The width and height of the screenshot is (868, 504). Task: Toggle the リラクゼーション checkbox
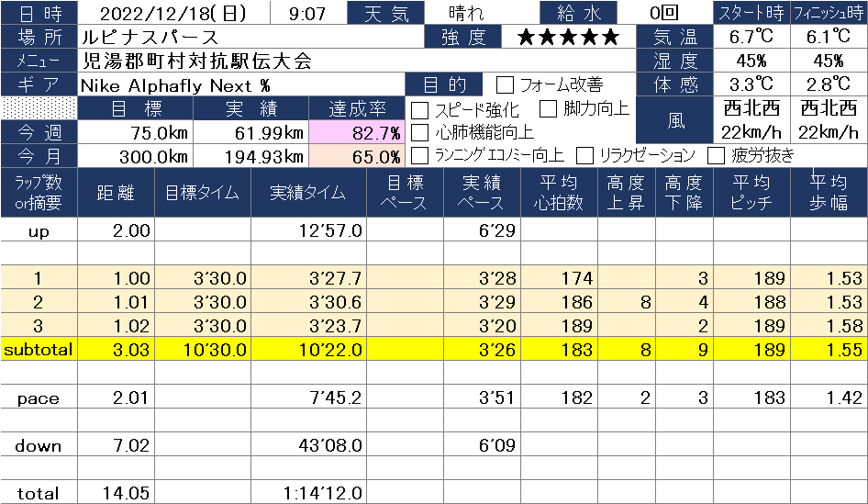(x=584, y=155)
